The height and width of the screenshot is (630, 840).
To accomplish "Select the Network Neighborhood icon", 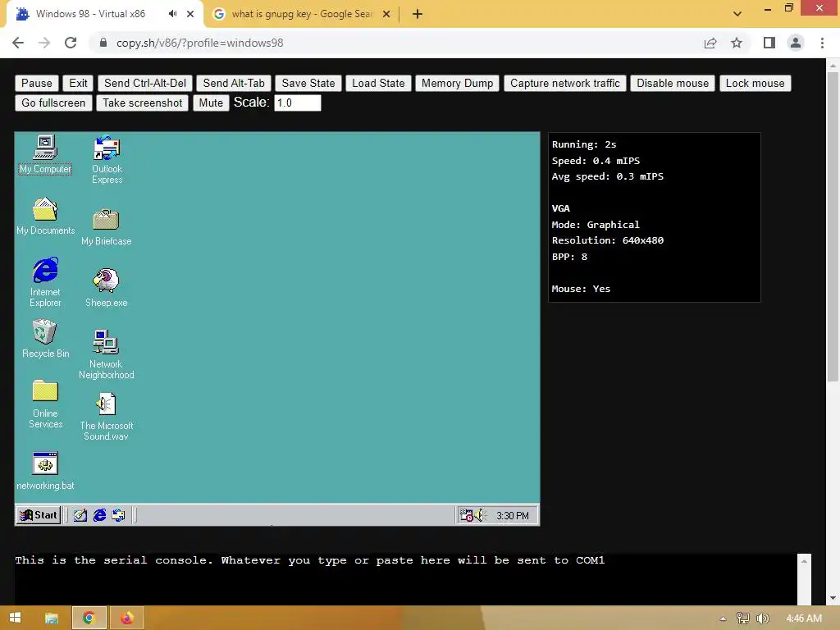I will (x=106, y=354).
